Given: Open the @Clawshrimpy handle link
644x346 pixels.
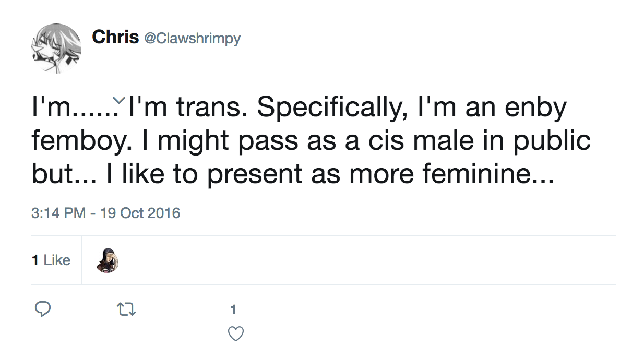Looking at the screenshot, I should (192, 38).
